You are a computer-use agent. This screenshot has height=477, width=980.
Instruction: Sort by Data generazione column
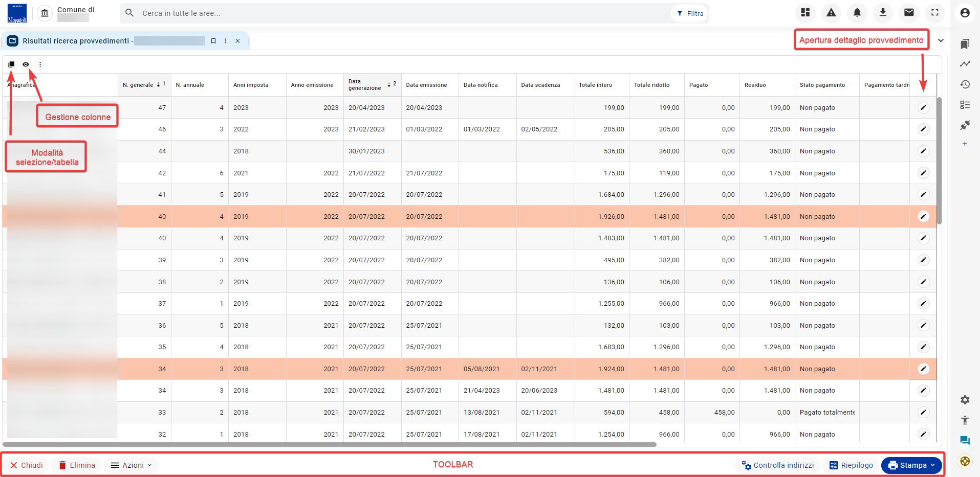click(372, 85)
